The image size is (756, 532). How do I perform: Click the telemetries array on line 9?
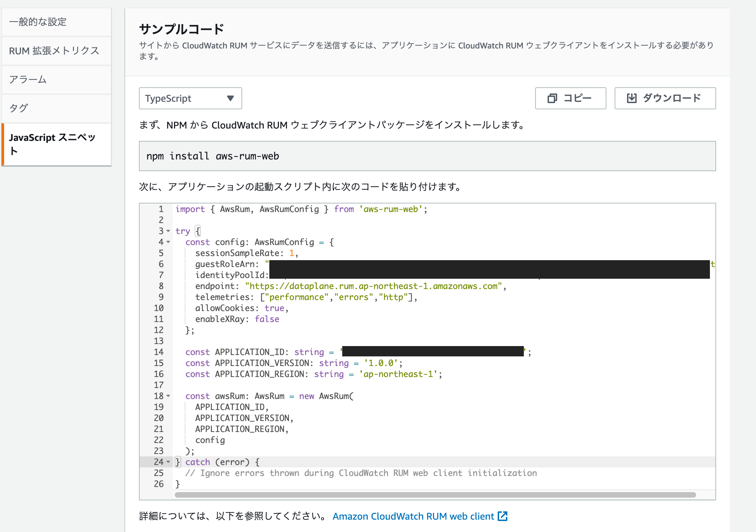pyautogui.click(x=306, y=297)
